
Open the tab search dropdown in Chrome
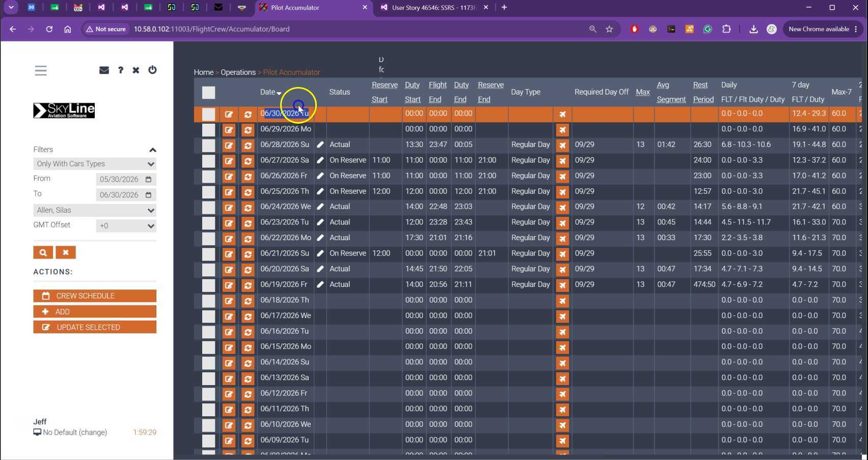click(x=11, y=8)
